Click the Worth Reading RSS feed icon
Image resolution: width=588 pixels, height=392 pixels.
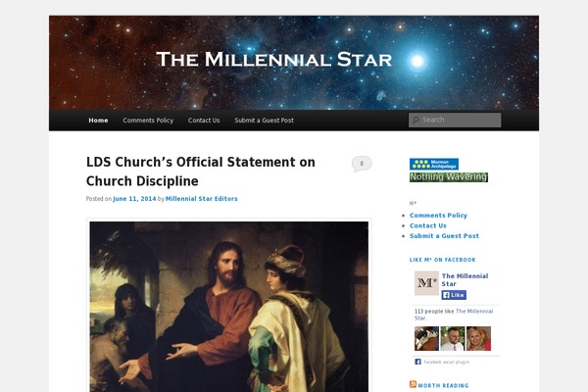(x=413, y=384)
